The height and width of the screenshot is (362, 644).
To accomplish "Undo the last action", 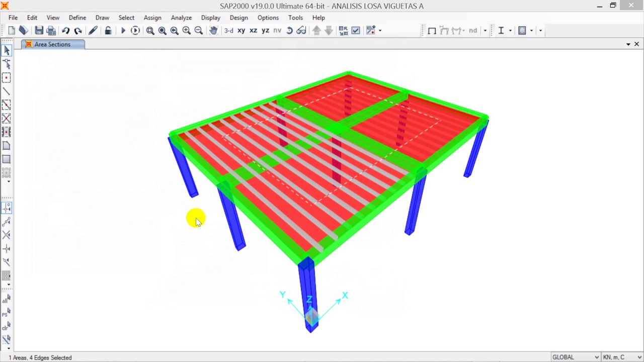I will pos(65,31).
